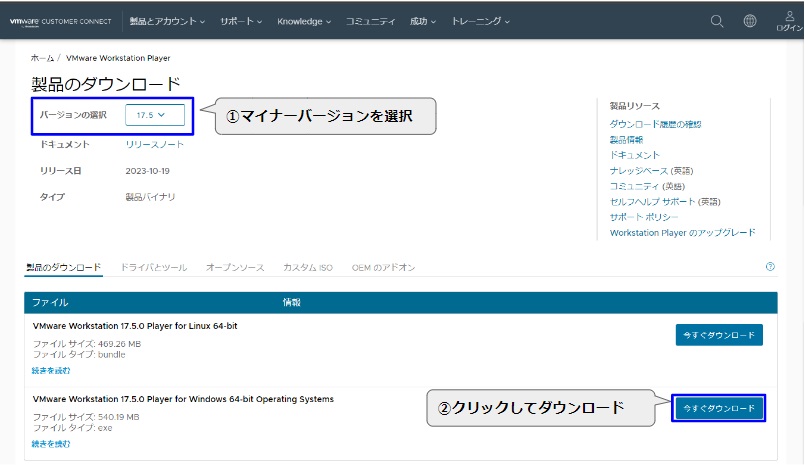
Task: Click the 製品バイナリ type value
Action: pos(150,197)
